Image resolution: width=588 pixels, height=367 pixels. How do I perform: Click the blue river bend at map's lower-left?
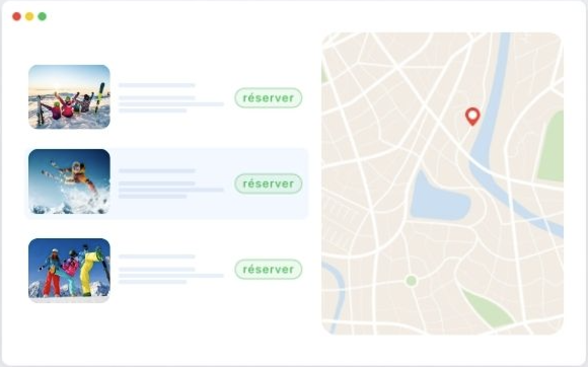(x=336, y=292)
